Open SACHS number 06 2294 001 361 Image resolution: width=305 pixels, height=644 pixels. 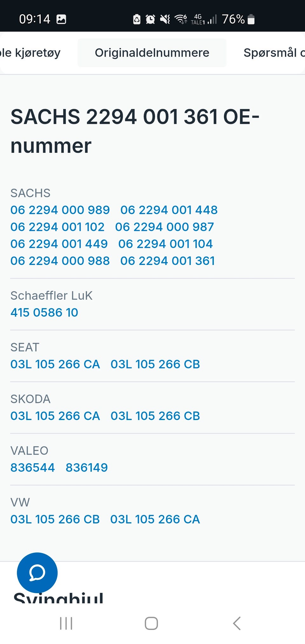(168, 261)
